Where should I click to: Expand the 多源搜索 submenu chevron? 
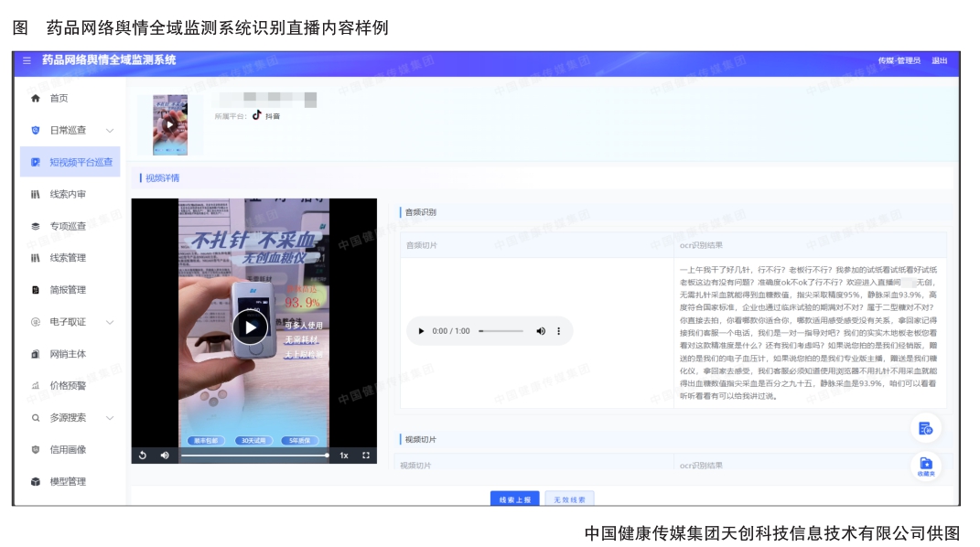[x=110, y=418]
